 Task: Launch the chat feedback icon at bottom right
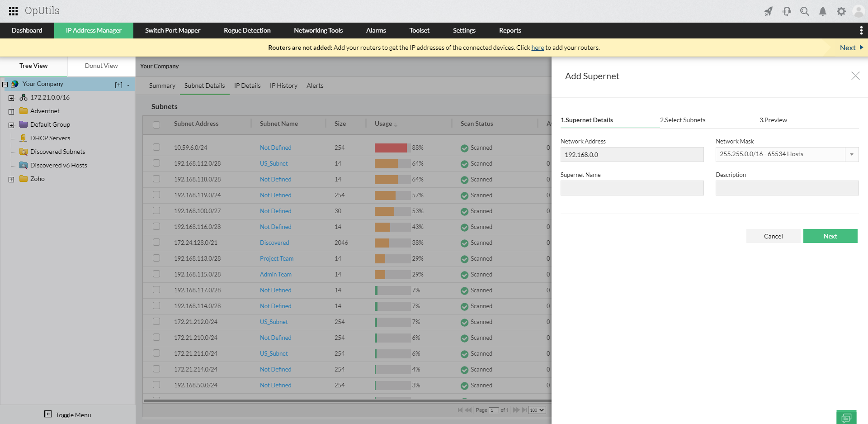pyautogui.click(x=846, y=417)
